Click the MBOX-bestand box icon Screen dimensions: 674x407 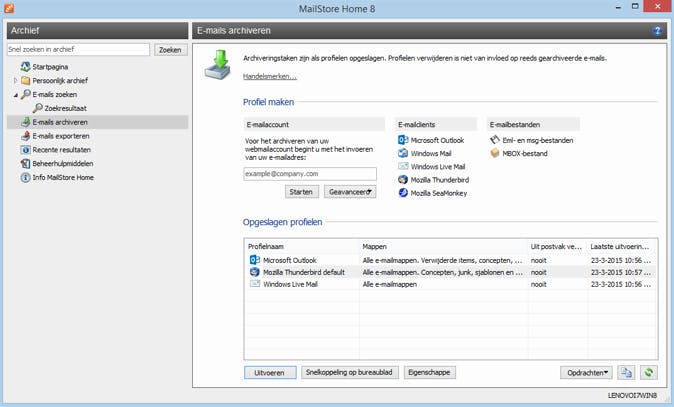495,153
